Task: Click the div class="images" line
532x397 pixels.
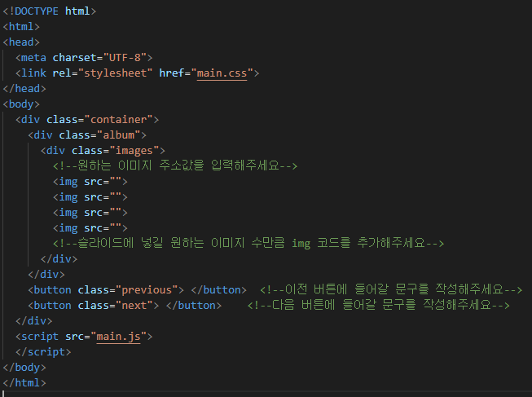Action: [x=103, y=151]
